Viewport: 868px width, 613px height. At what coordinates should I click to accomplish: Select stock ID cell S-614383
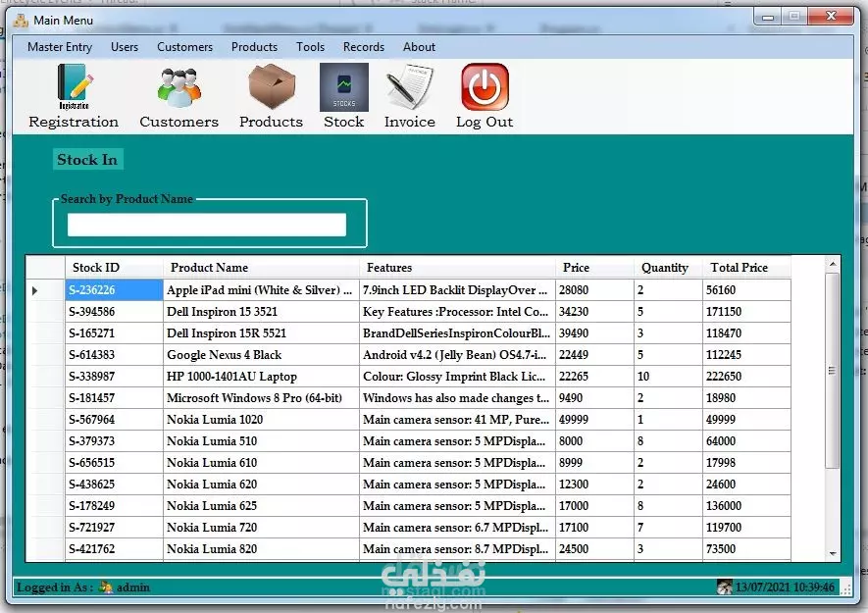click(x=114, y=355)
